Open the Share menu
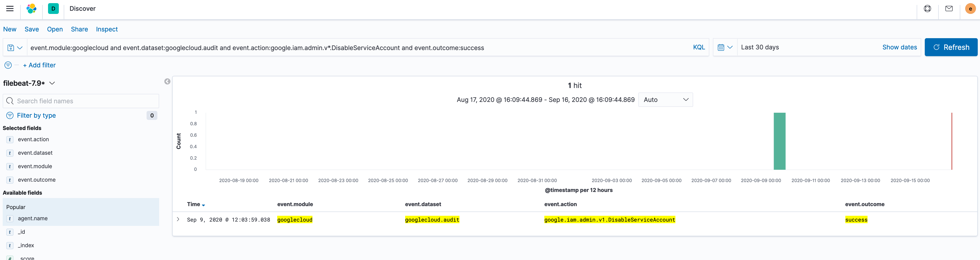Viewport: 980px width, 260px height. click(x=79, y=29)
